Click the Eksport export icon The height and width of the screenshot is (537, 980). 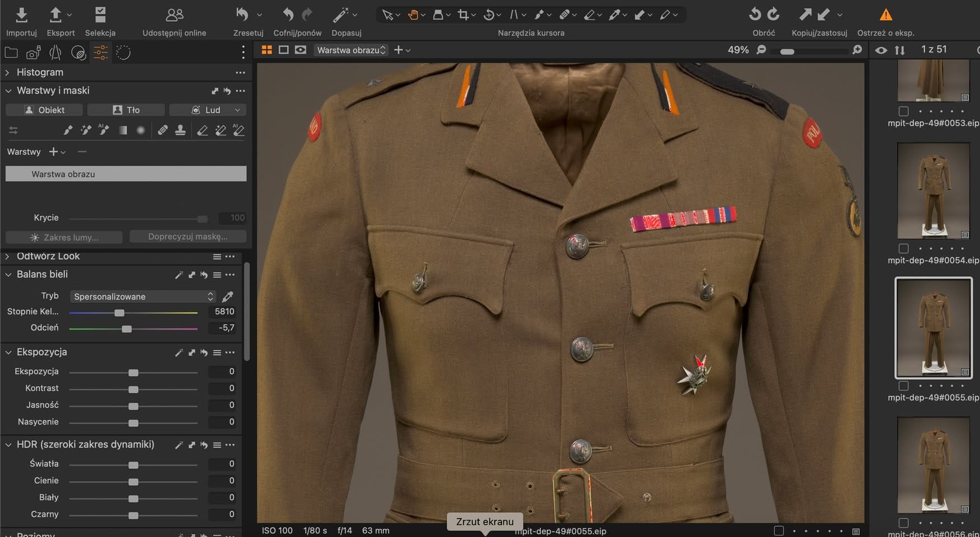click(x=55, y=15)
